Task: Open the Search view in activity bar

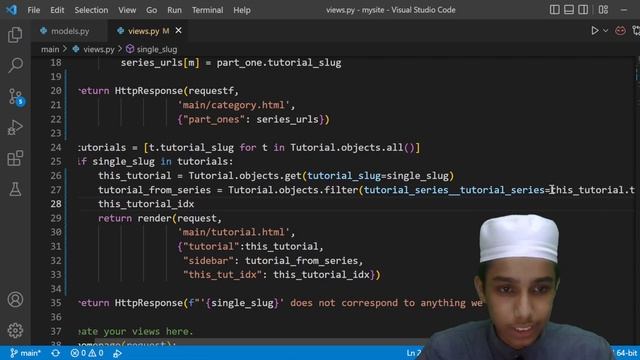Action: pos(15,65)
